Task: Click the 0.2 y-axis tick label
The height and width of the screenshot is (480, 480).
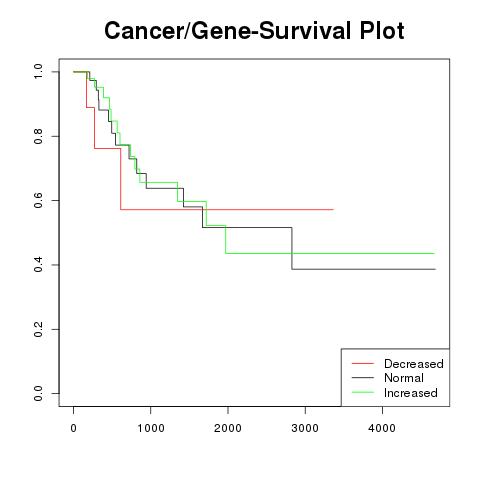Action: (x=38, y=329)
